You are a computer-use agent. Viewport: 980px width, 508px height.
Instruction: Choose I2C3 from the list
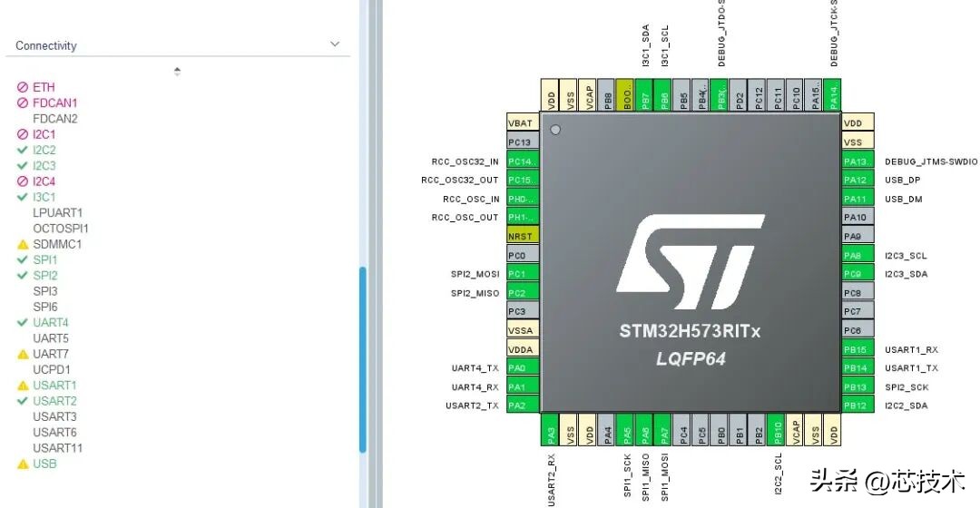point(44,165)
